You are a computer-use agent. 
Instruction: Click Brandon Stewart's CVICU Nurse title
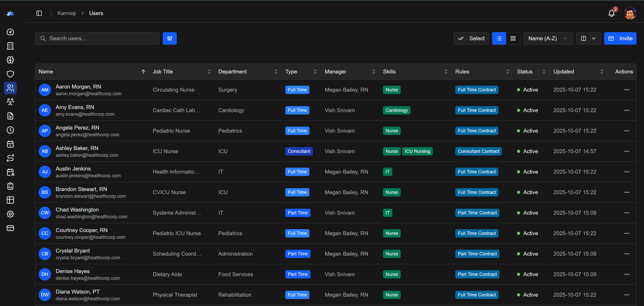click(169, 192)
